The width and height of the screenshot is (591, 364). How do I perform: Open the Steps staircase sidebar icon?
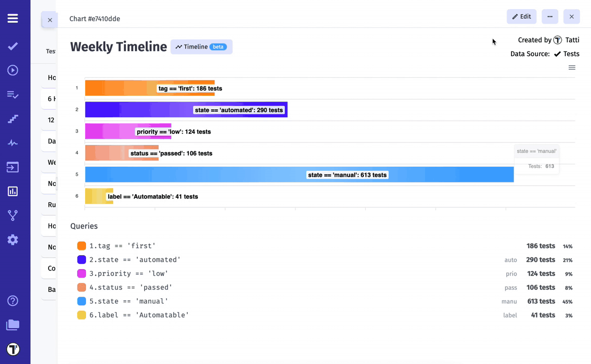[13, 119]
